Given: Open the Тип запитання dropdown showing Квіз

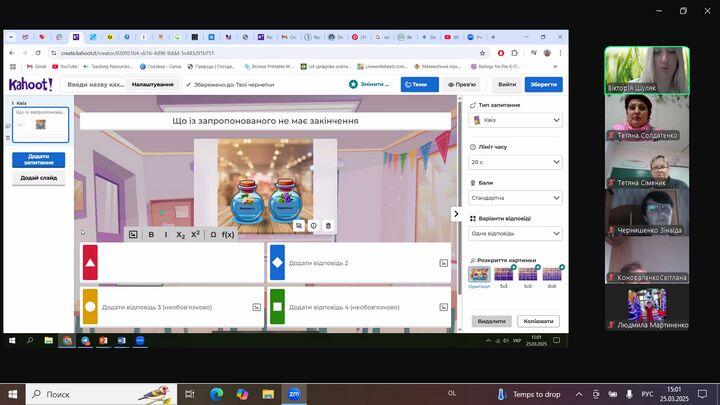Looking at the screenshot, I should (515, 120).
